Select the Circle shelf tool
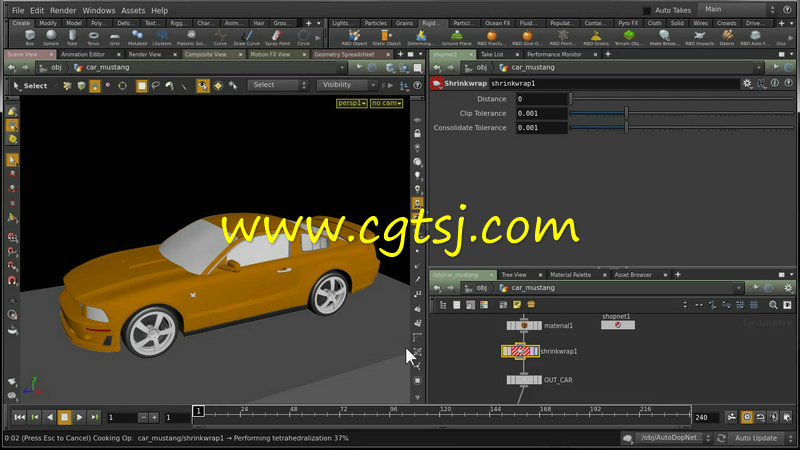Viewport: 800px width, 450px height. pyautogui.click(x=304, y=37)
